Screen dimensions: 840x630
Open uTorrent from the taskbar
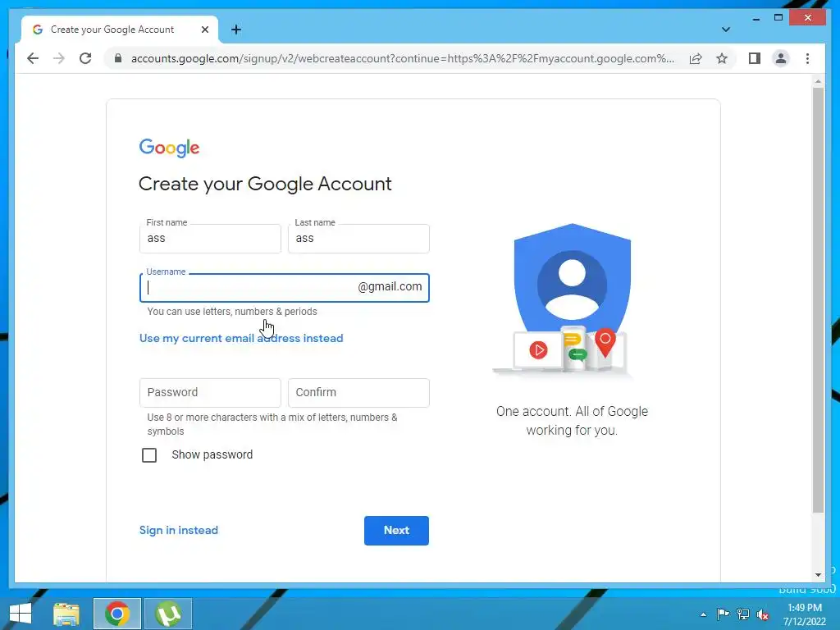(168, 614)
